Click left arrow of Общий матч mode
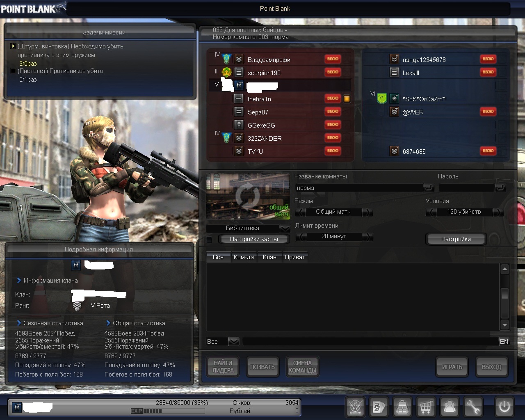Screen dimensions: 525x420 click(x=301, y=212)
